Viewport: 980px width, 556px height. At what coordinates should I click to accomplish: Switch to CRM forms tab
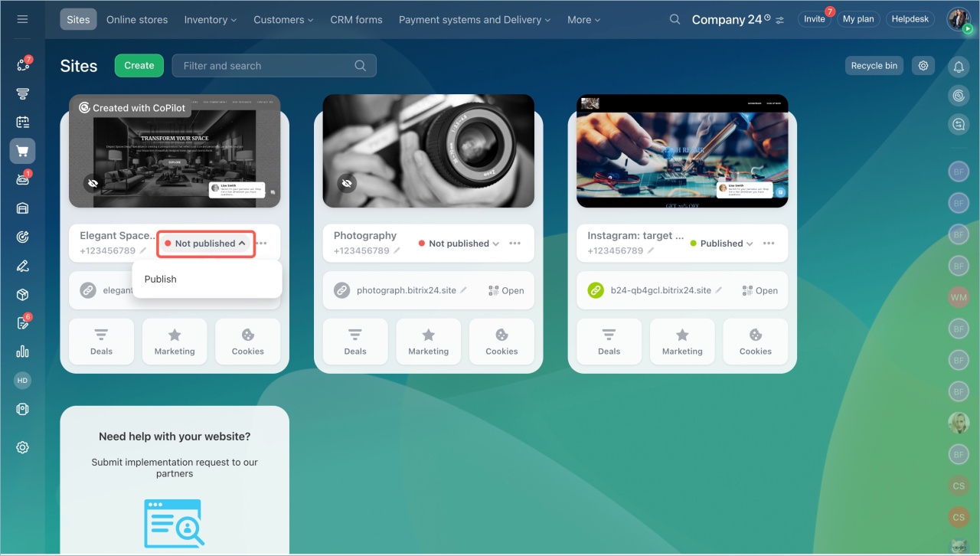pos(356,20)
